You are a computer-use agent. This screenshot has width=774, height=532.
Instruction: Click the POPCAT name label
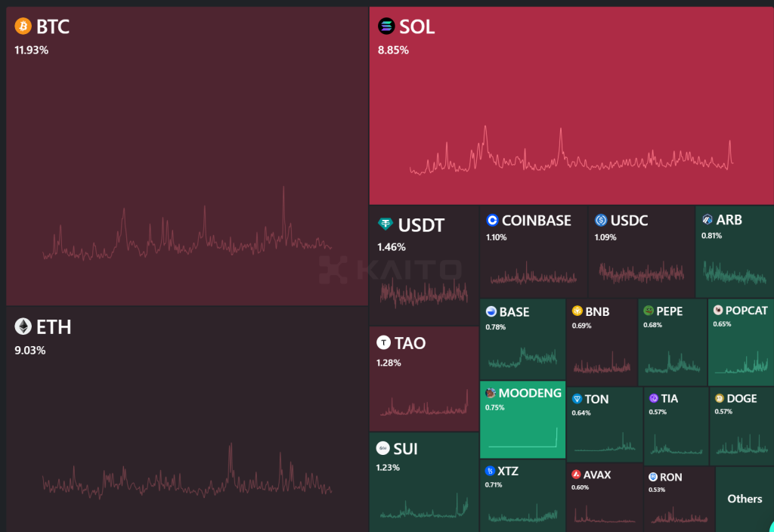(x=746, y=311)
